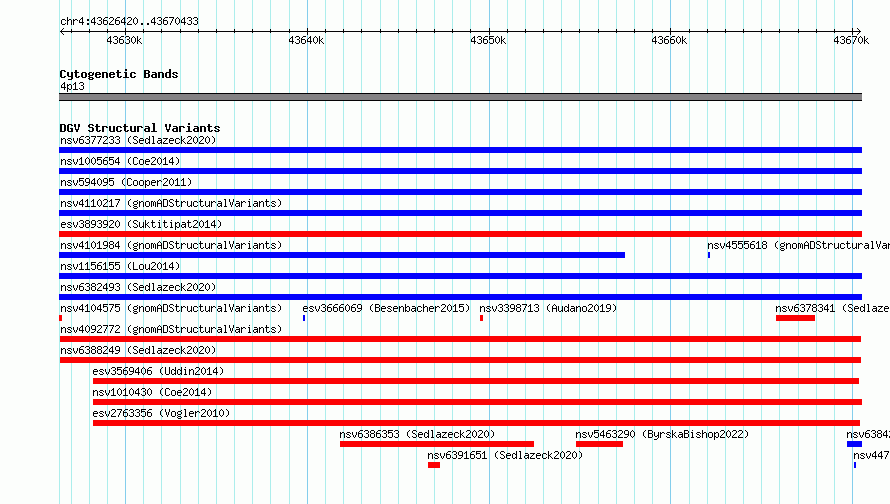Select the nsv1005654 (Coe2014) variant label

(x=120, y=161)
